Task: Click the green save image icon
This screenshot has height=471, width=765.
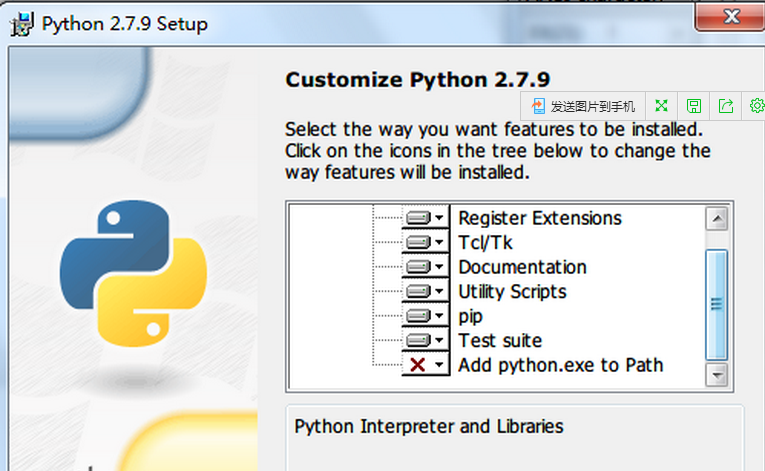Action: click(694, 106)
